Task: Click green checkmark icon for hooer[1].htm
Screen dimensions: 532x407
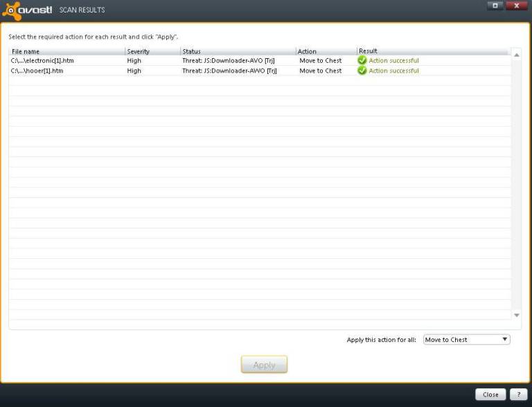Action: tap(362, 71)
